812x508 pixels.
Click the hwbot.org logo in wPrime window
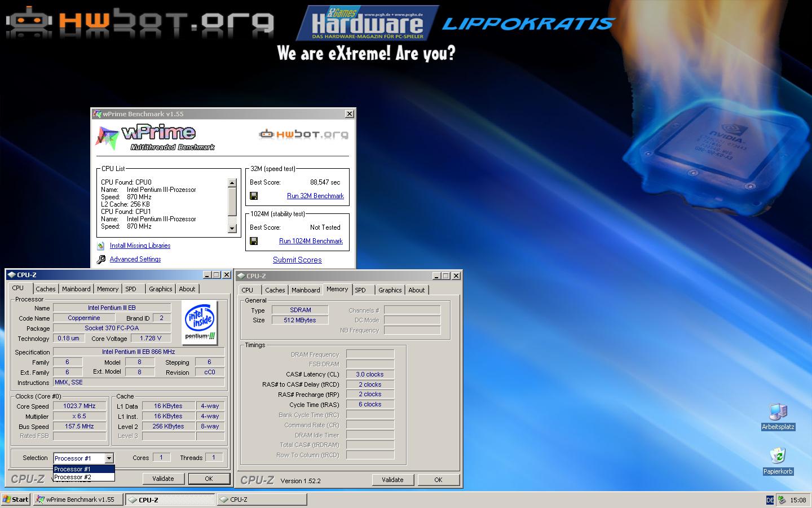coord(303,134)
